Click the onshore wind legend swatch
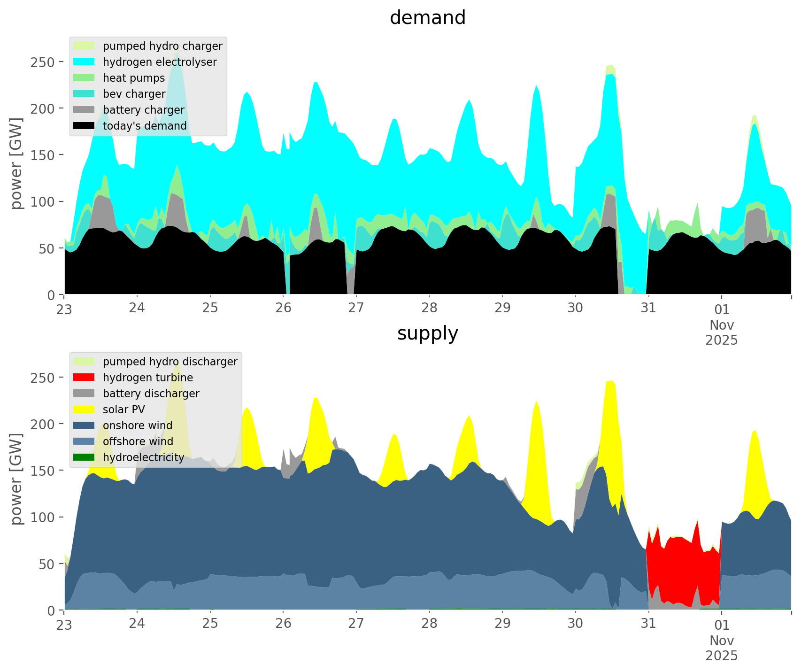Screen dimensions: 801x672 85,425
